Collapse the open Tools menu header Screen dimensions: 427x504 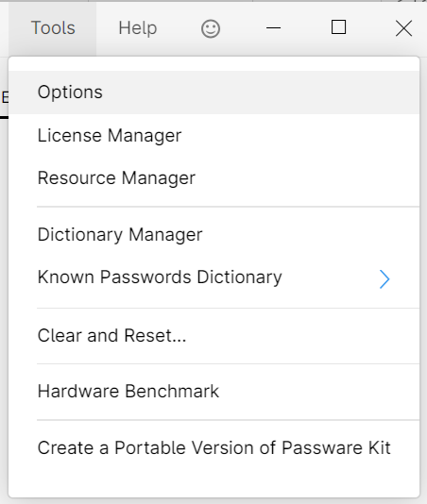pyautogui.click(x=53, y=28)
